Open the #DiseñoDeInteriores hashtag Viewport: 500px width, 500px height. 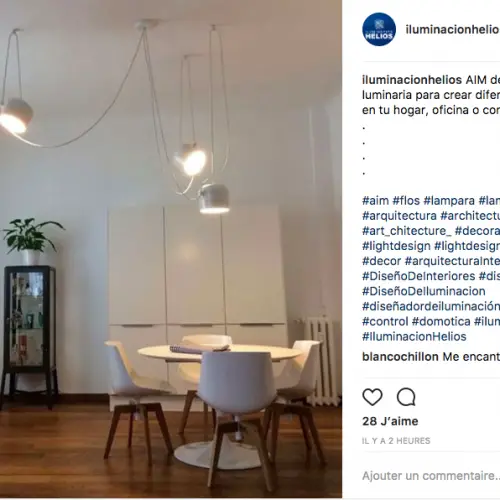(419, 276)
